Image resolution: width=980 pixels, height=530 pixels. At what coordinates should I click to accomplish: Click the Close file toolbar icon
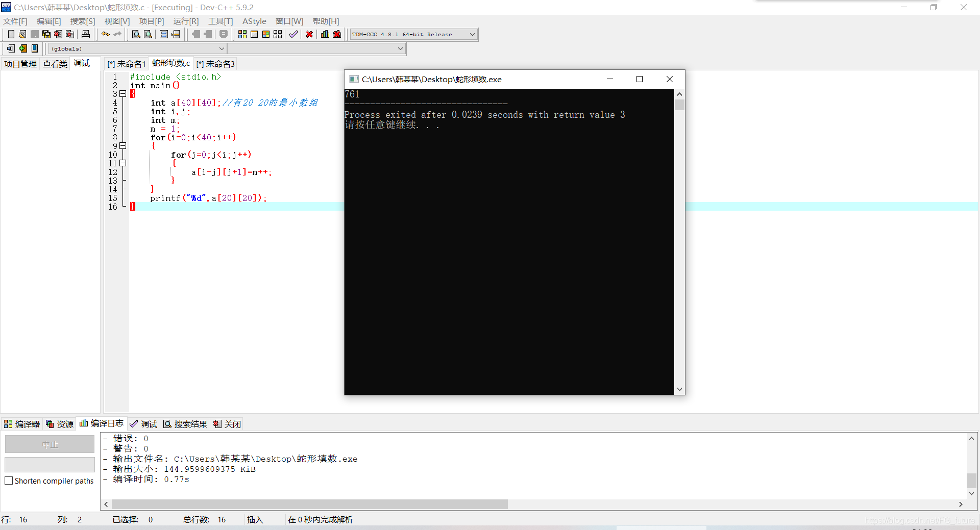click(x=58, y=34)
